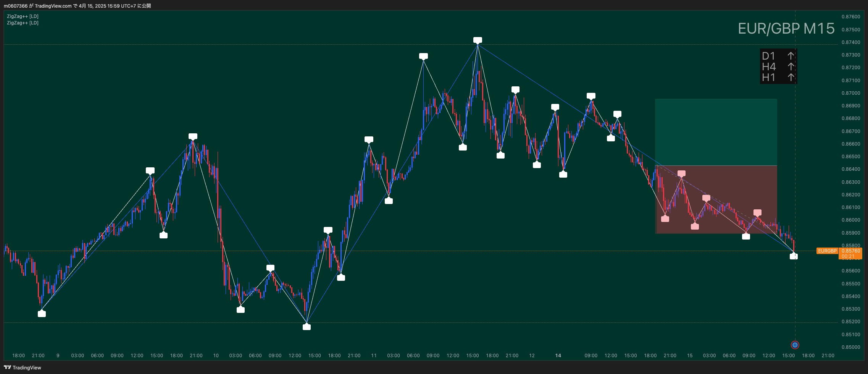Click the 0.87000 level on the price axis
The height and width of the screenshot is (374, 868).
851,93
